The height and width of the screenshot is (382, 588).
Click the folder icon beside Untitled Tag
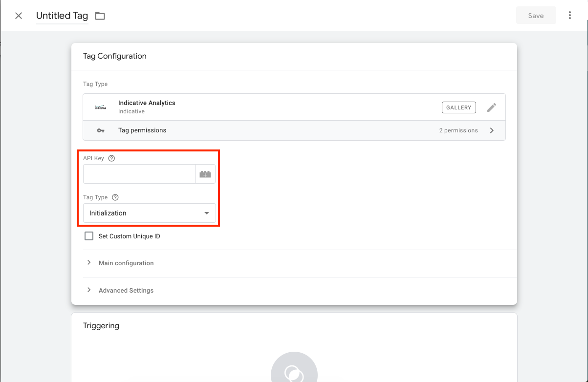coord(100,16)
